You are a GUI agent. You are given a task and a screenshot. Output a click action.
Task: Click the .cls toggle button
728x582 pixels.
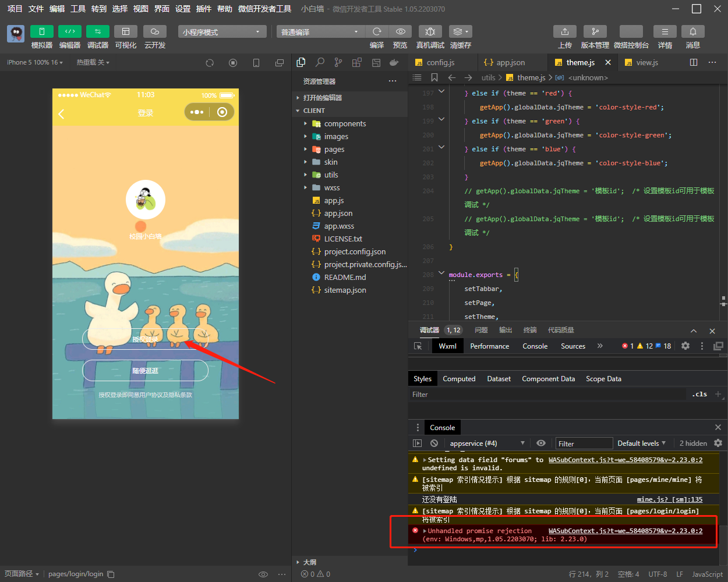pos(699,394)
